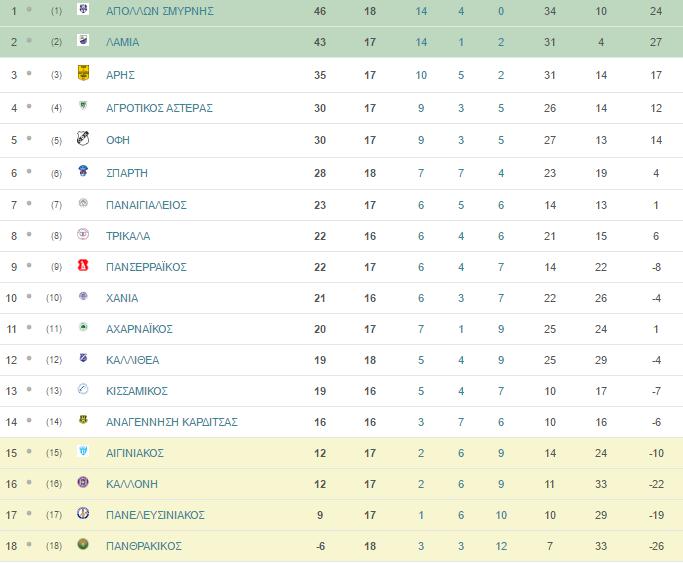Select the ΤΡΙΚΑΛΑ team name
The height and width of the screenshot is (563, 683).
coord(128,236)
